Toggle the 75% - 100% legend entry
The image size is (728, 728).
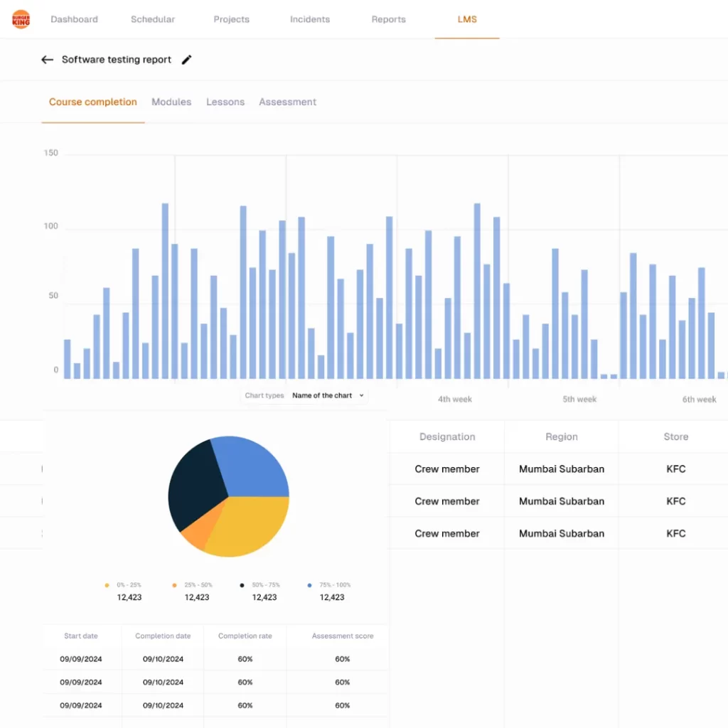click(x=327, y=584)
